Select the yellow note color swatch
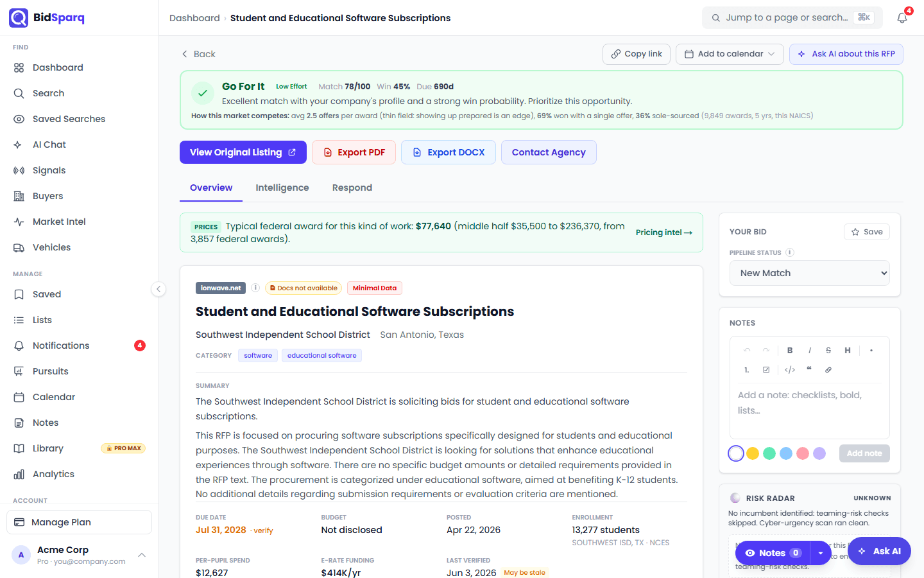The width and height of the screenshot is (924, 578). pos(753,453)
